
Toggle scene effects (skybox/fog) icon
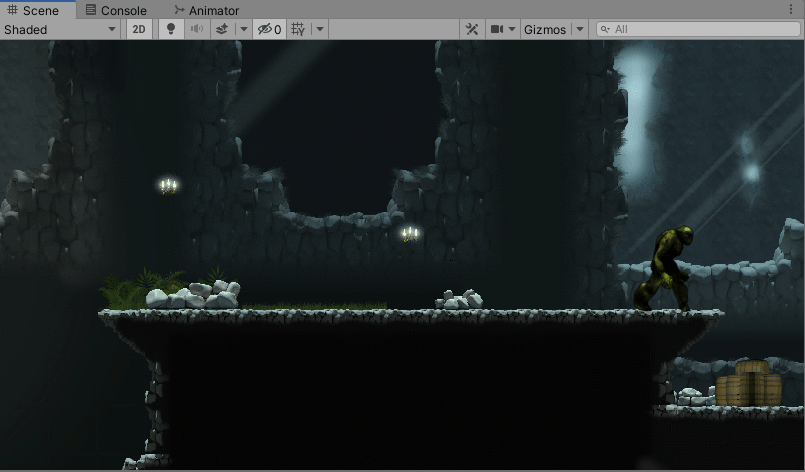coord(222,29)
